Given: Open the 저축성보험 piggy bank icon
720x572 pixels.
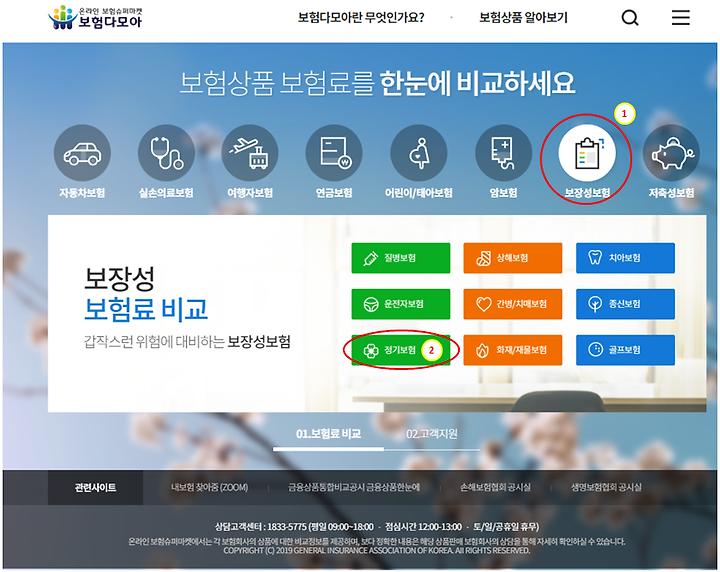Looking at the screenshot, I should point(671,153).
